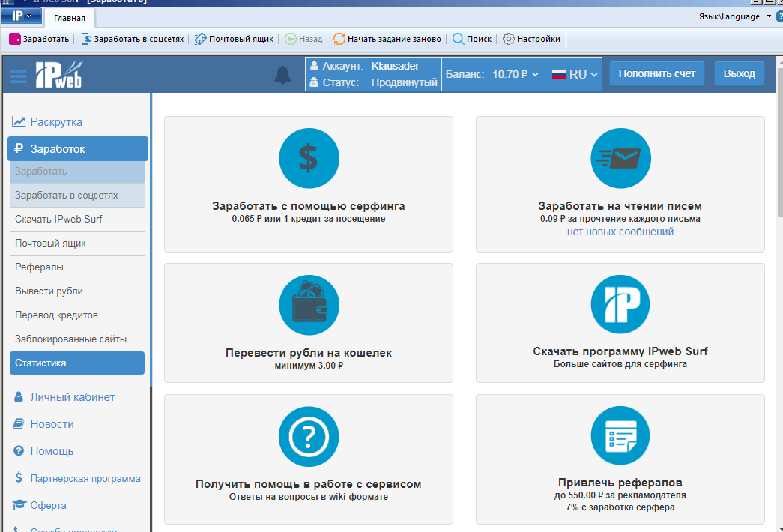This screenshot has width=783, height=532.
Task: Open Личный кабинет section
Action: pos(64,397)
